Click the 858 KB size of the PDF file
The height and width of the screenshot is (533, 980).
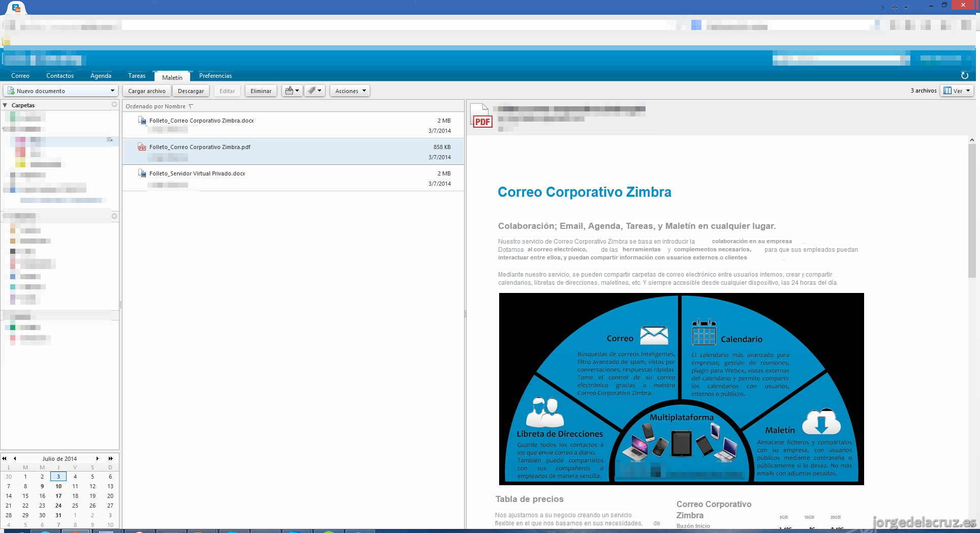[x=442, y=147]
